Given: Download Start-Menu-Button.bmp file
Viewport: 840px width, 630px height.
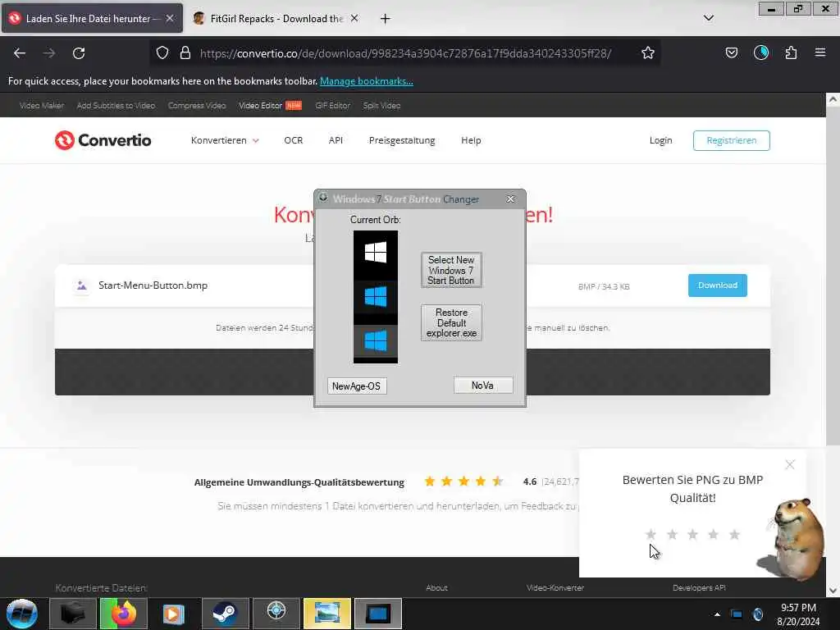Looking at the screenshot, I should [x=717, y=285].
